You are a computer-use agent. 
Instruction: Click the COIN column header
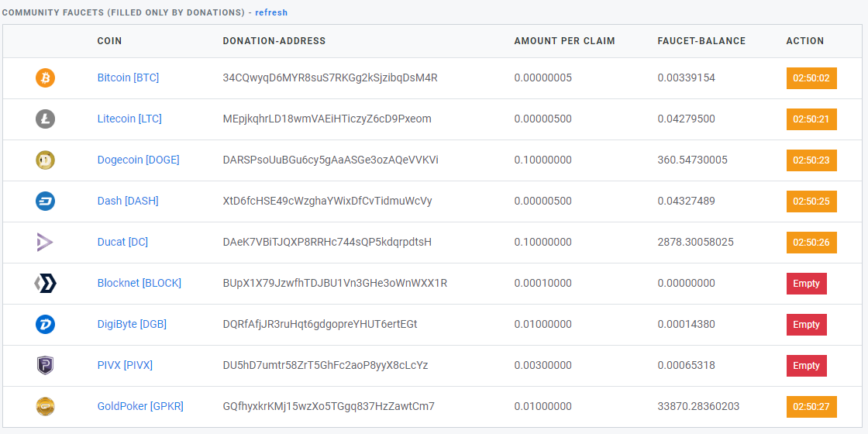click(109, 41)
